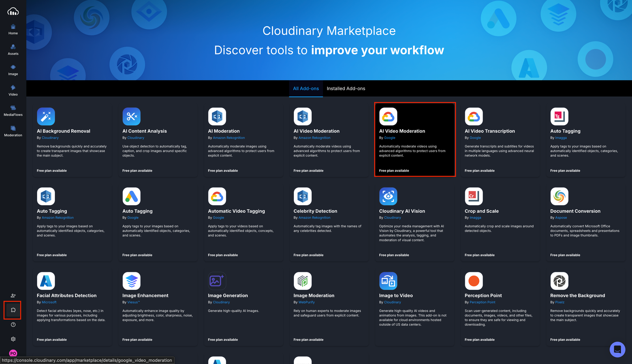Click the Imagga link under Crop and Scale
This screenshot has height=364, width=632.
475,218
